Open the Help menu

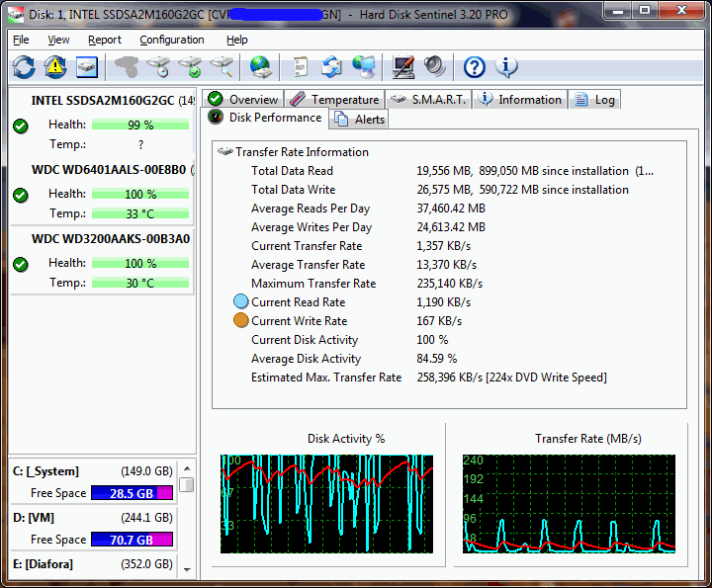[x=237, y=40]
